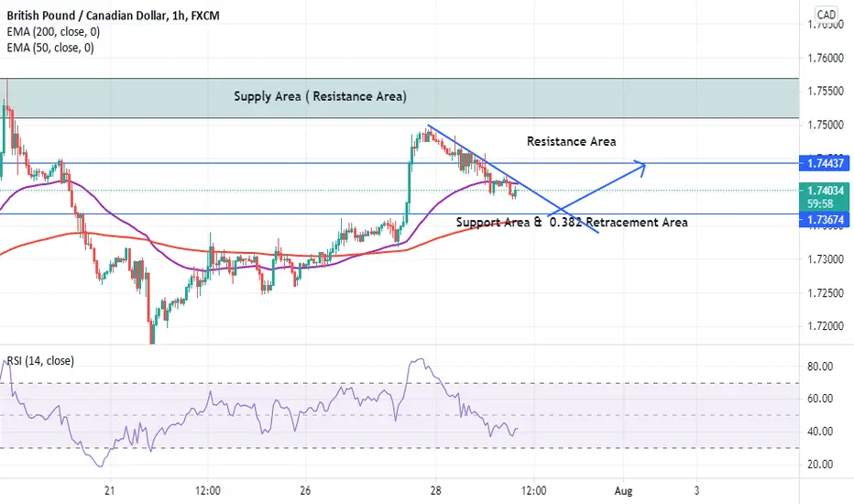This screenshot has height=504, width=854.
Task: Click the current price label 1.74034
Action: 825,191
